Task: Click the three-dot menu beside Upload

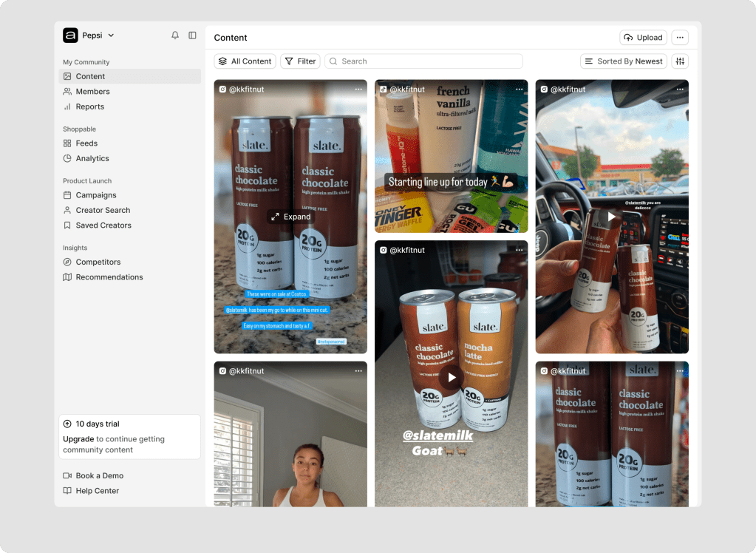Action: click(x=680, y=38)
